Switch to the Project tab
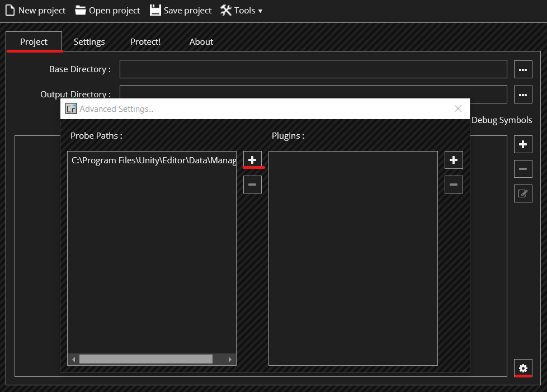This screenshot has height=392, width=547. click(x=34, y=41)
